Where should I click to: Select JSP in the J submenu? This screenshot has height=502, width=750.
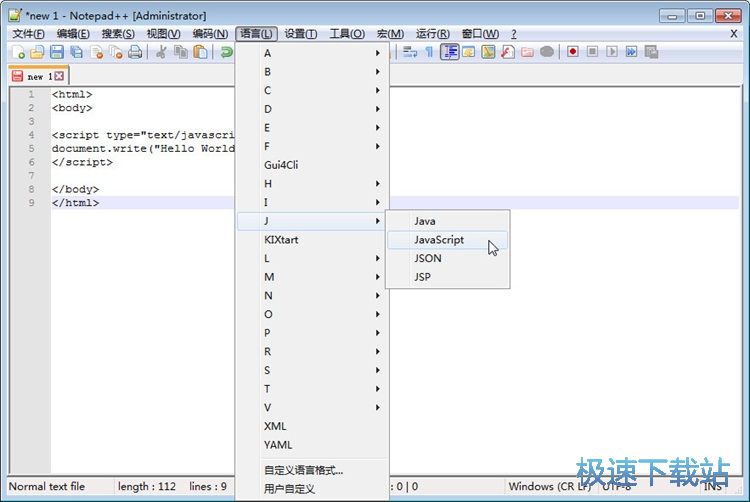point(447,277)
